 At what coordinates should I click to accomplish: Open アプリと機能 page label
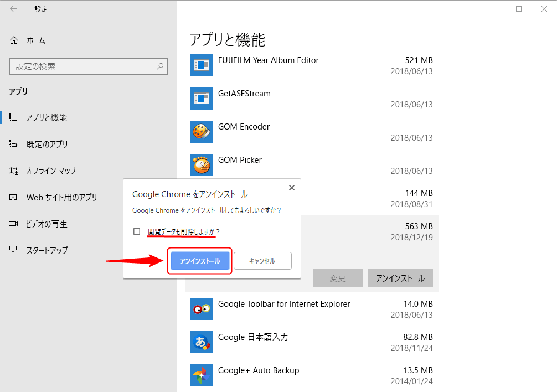pos(47,117)
